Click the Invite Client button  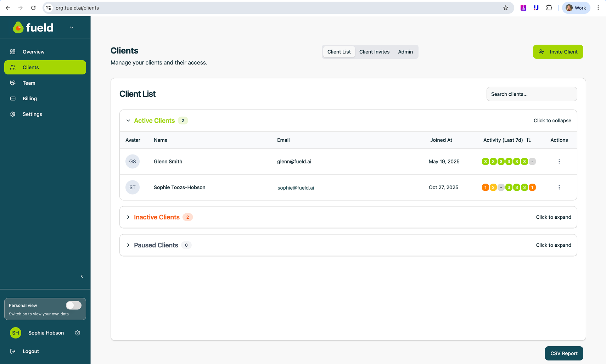pos(558,52)
